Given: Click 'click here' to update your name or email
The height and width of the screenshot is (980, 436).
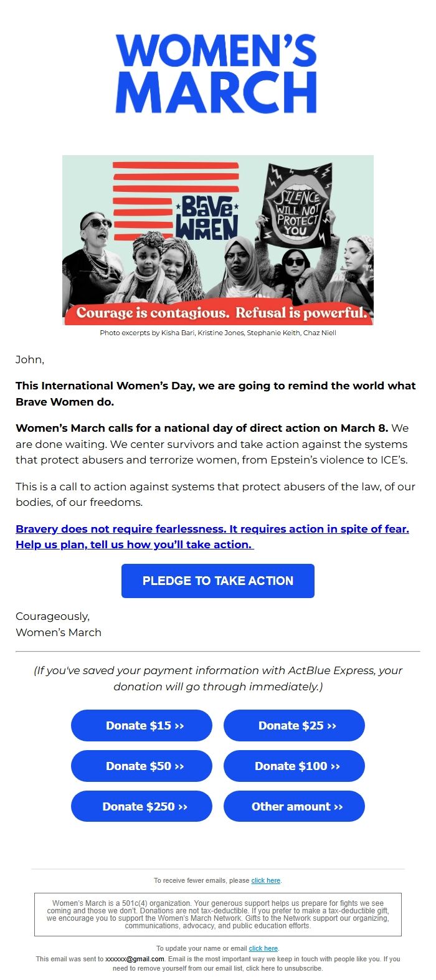Looking at the screenshot, I should pyautogui.click(x=263, y=948).
